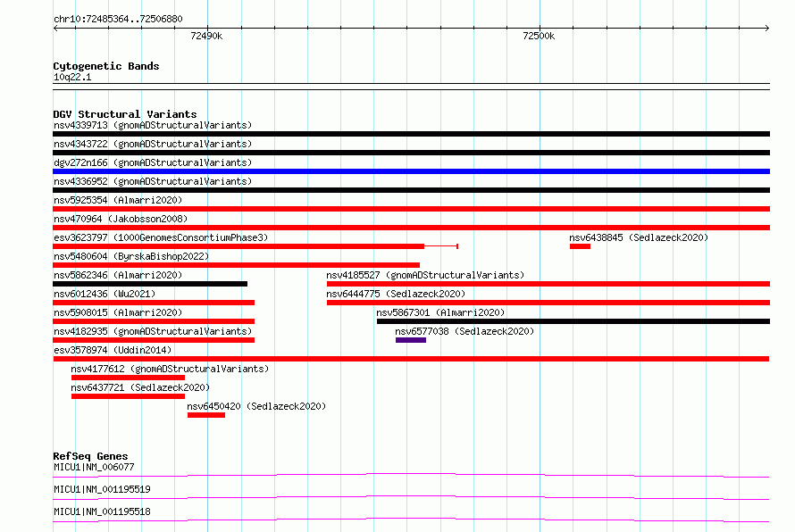Open variant label esv3578974 (Uddin2014)
This screenshot has height=532, width=795.
point(113,350)
